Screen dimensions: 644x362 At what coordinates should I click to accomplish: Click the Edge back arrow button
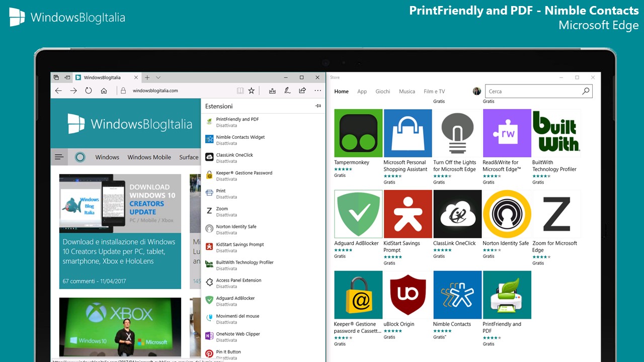(58, 90)
